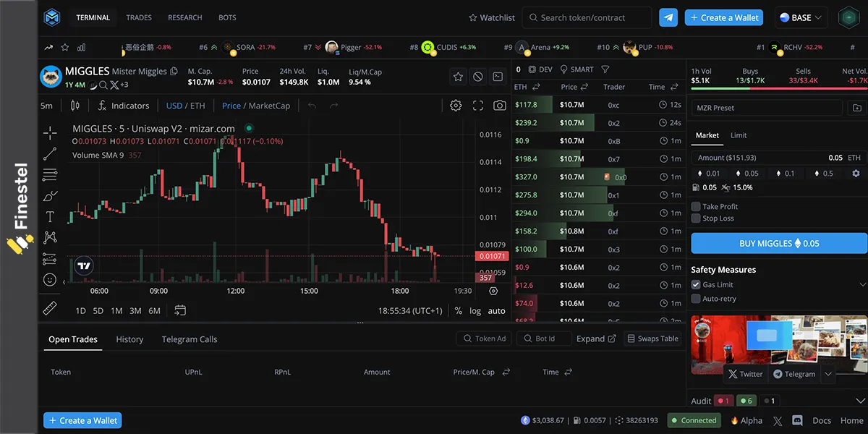Expand social links chevron beside Telegram
The image size is (868, 434).
tap(828, 374)
